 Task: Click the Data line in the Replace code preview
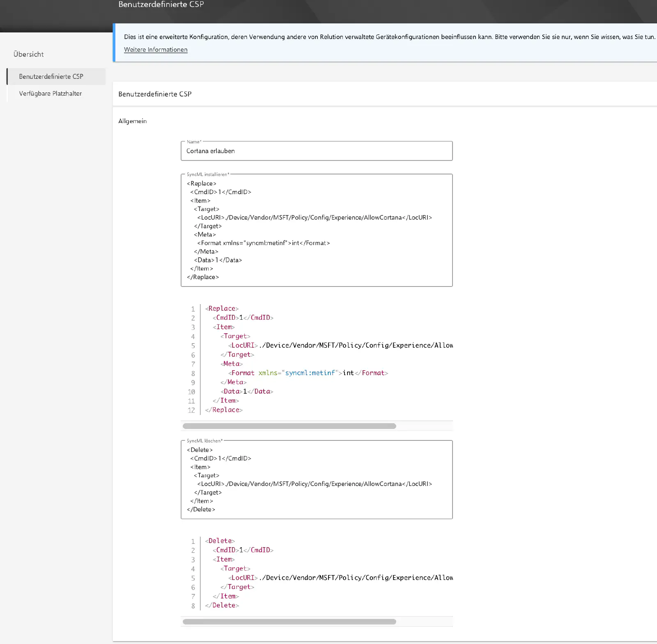click(247, 391)
